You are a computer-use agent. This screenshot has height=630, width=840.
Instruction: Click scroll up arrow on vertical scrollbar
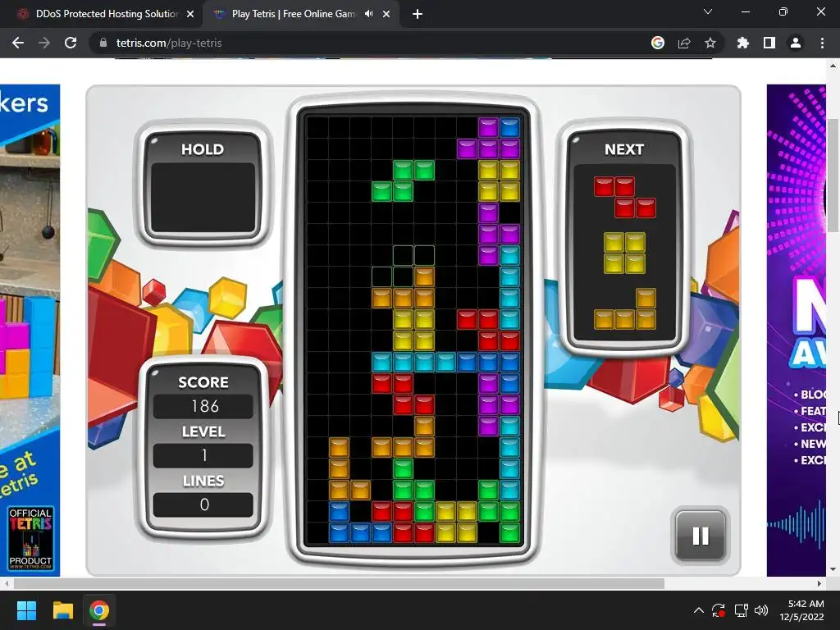click(833, 66)
